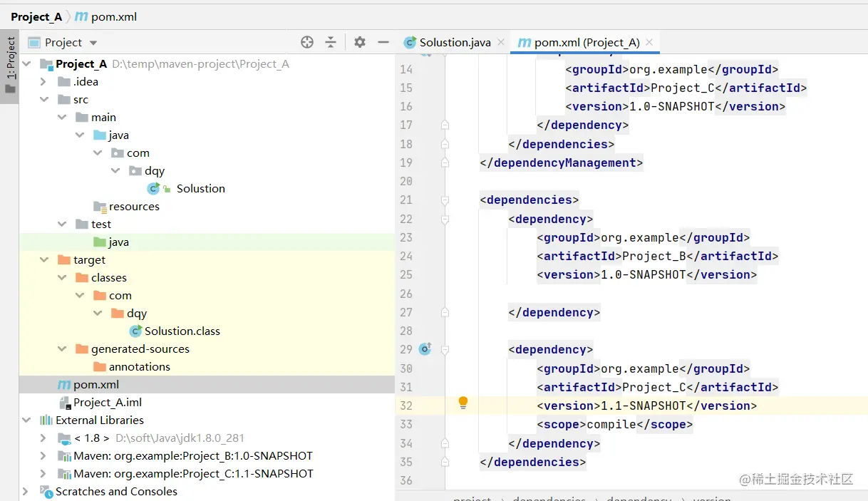The image size is (868, 501).
Task: Click the locate/scroll-from-source target icon
Action: coord(307,42)
